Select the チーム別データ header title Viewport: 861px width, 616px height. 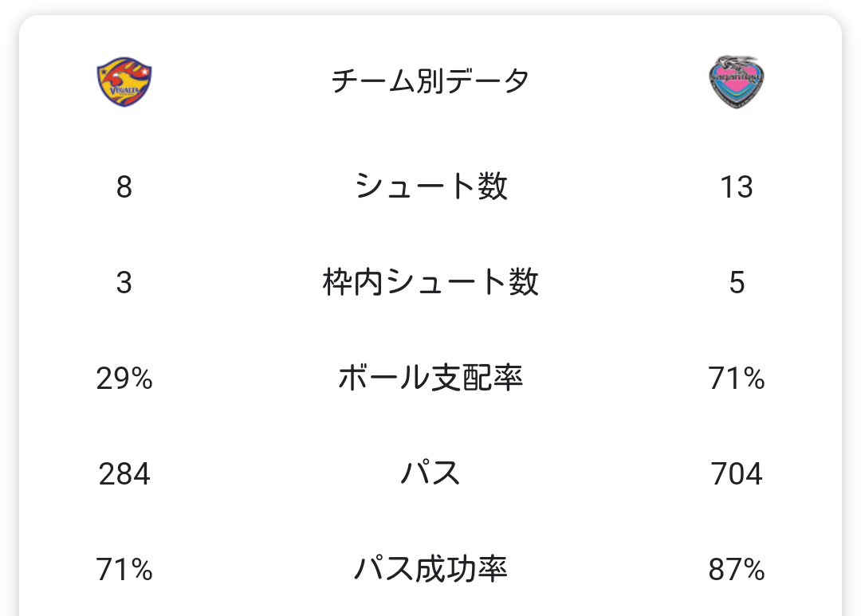point(431,81)
